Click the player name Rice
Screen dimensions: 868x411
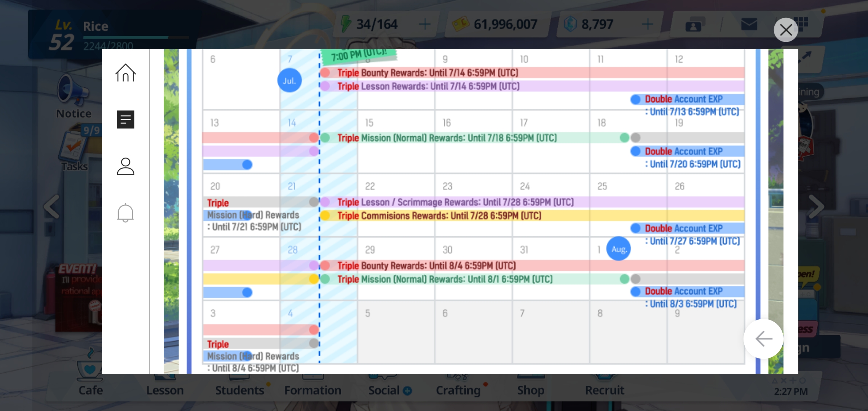(96, 26)
